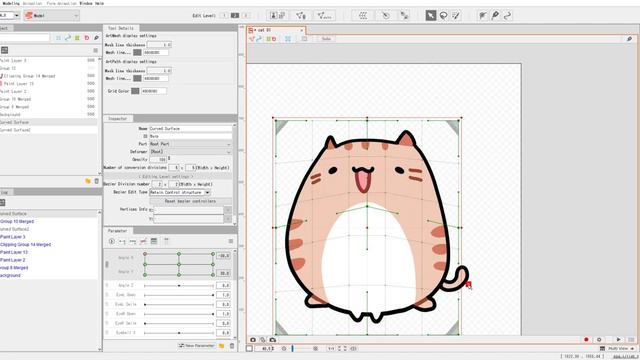The width and height of the screenshot is (640, 360).
Task: Create a Warp Deformer from toolbar
Action: click(362, 16)
